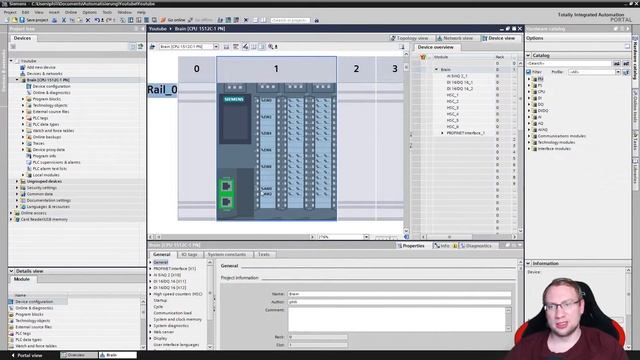
Task: Select the IO tags tab in the properties panel
Action: click(x=189, y=254)
